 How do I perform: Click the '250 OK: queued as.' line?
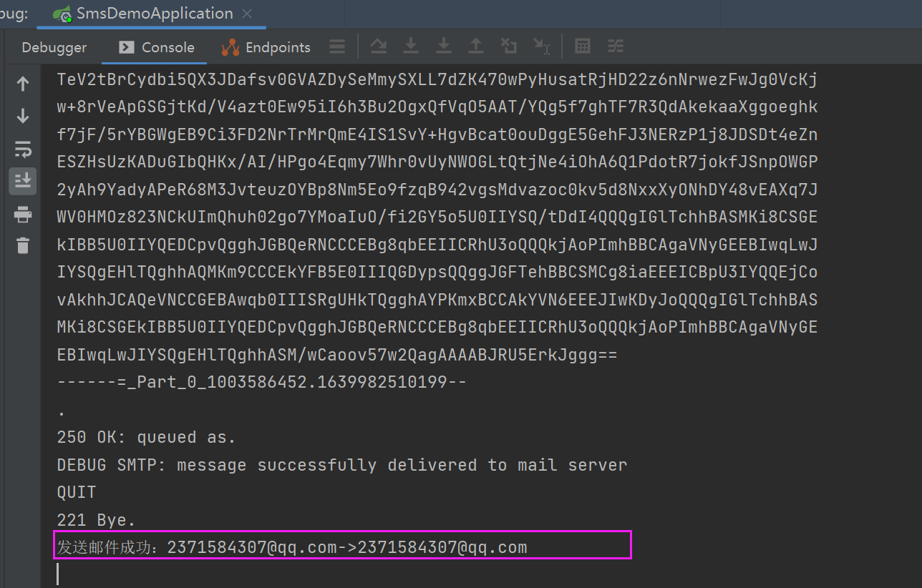coord(147,437)
